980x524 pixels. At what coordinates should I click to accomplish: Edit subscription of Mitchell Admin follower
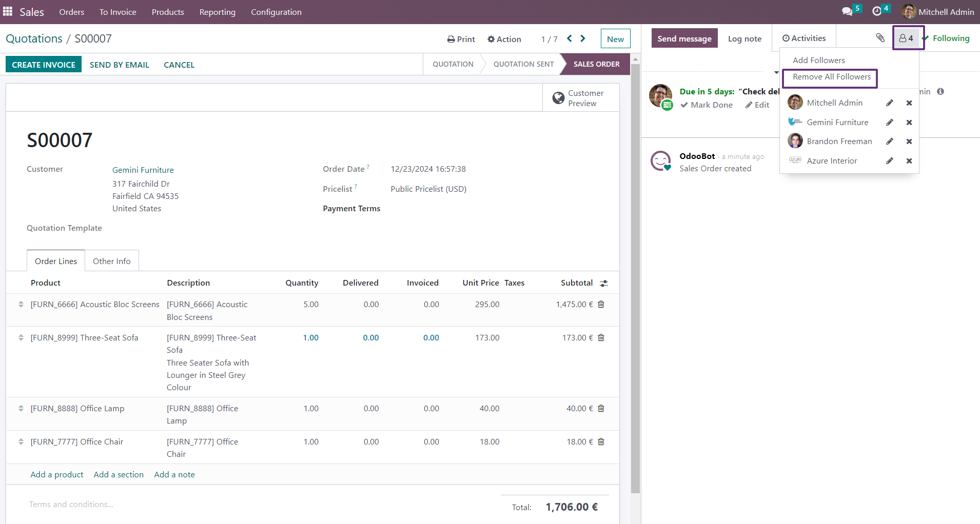[890, 103]
